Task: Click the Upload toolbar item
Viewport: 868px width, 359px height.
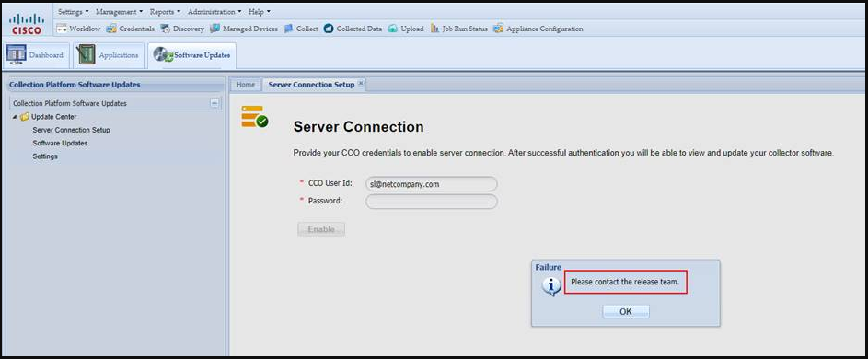Action: (x=406, y=29)
